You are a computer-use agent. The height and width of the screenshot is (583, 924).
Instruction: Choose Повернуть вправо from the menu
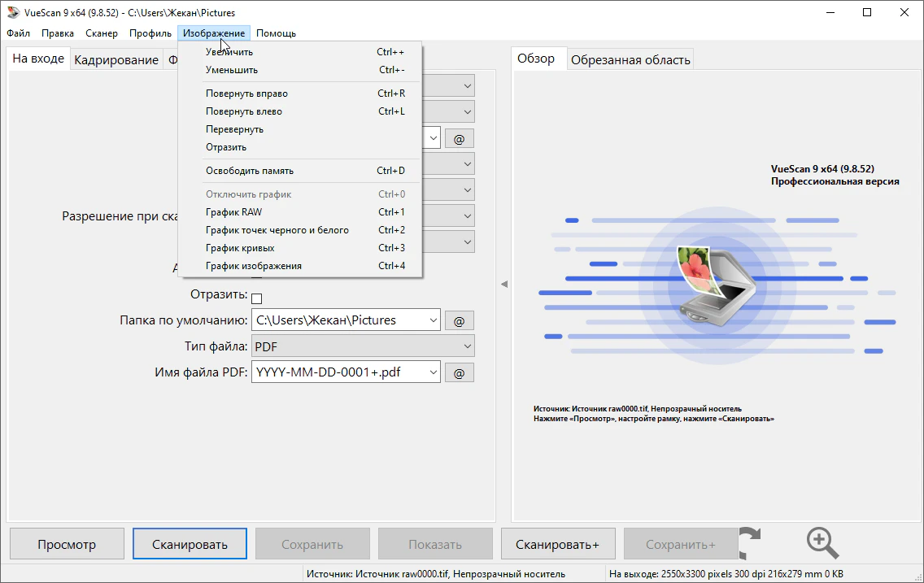(x=246, y=94)
